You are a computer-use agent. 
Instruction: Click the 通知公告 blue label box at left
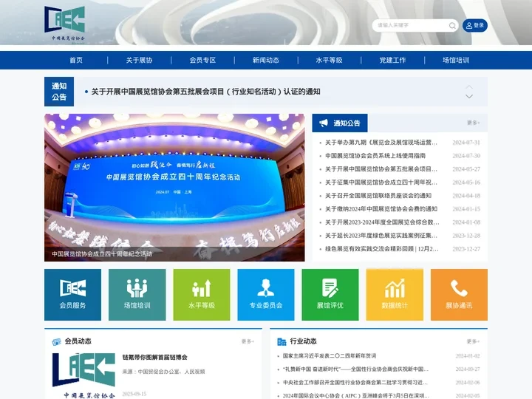coord(59,92)
